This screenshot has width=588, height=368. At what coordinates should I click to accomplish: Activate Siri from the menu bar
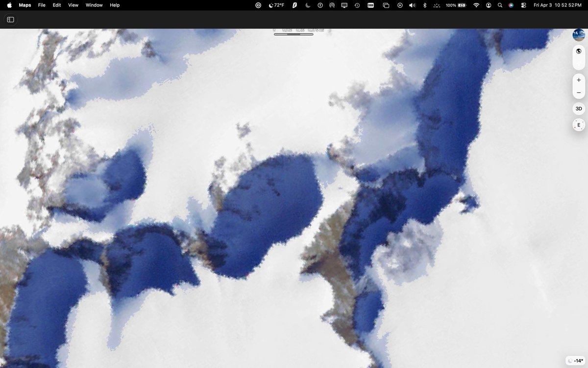[x=511, y=5]
